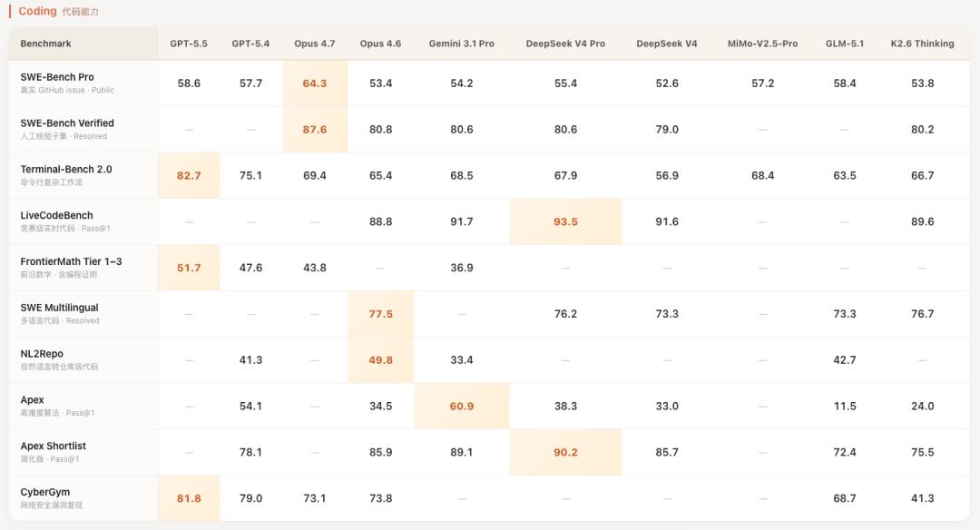This screenshot has width=980, height=530.
Task: Click the K2.6 Thinking column header
Action: coord(922,44)
